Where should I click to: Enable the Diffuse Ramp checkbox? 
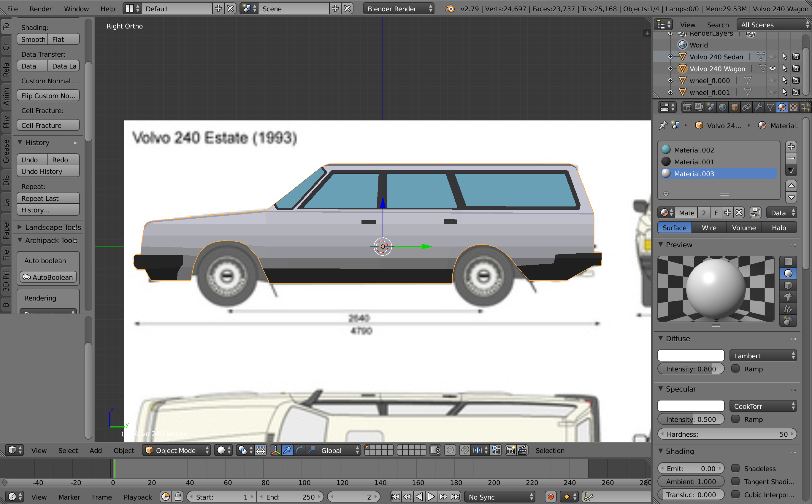tap(735, 368)
